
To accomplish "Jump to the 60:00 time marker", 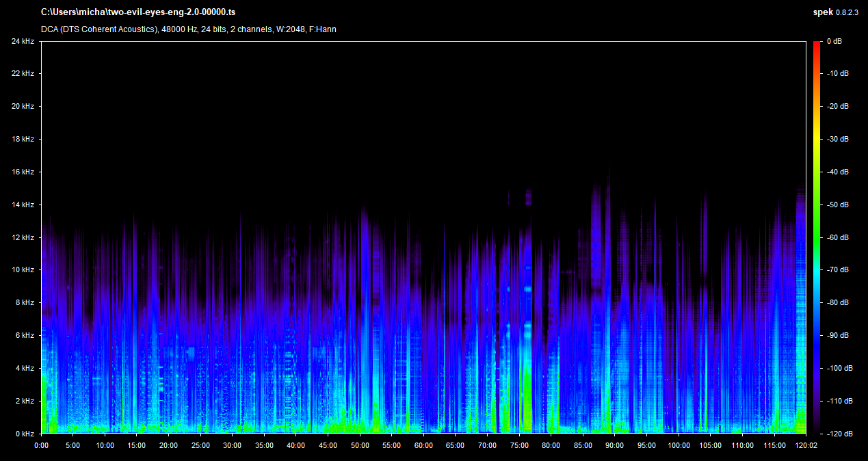I will [x=423, y=445].
